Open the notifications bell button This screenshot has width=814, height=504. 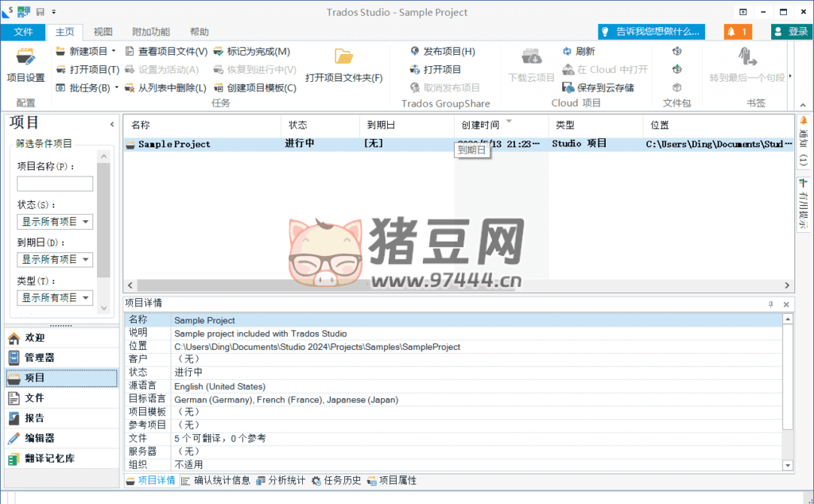737,32
